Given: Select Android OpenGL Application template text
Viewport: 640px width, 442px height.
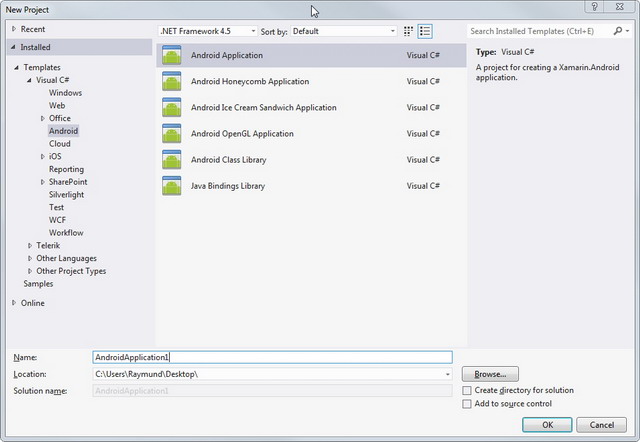Looking at the screenshot, I should pyautogui.click(x=242, y=133).
